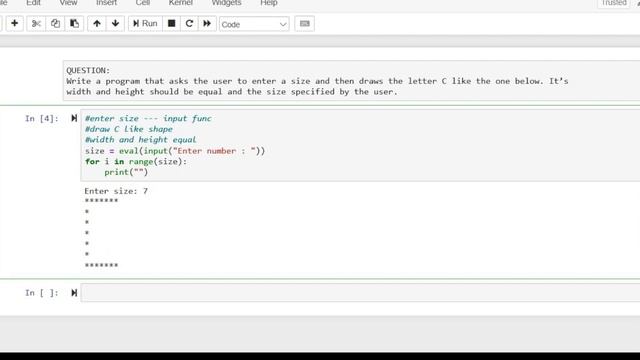The width and height of the screenshot is (640, 360).
Task: Click the 'Enter size: 7' output line
Action: tap(116, 191)
